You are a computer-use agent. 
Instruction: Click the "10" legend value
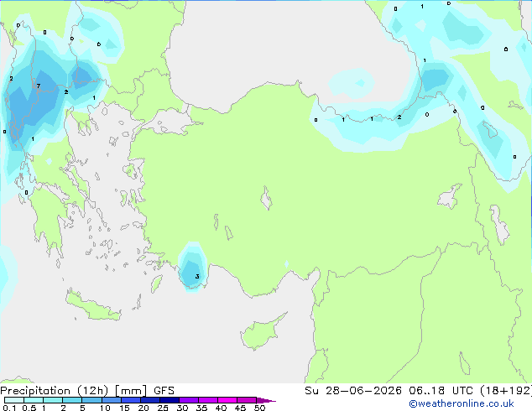pyautogui.click(x=105, y=408)
